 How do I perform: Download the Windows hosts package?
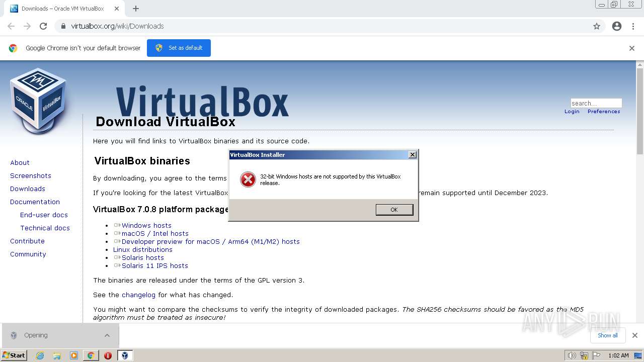pyautogui.click(x=146, y=225)
